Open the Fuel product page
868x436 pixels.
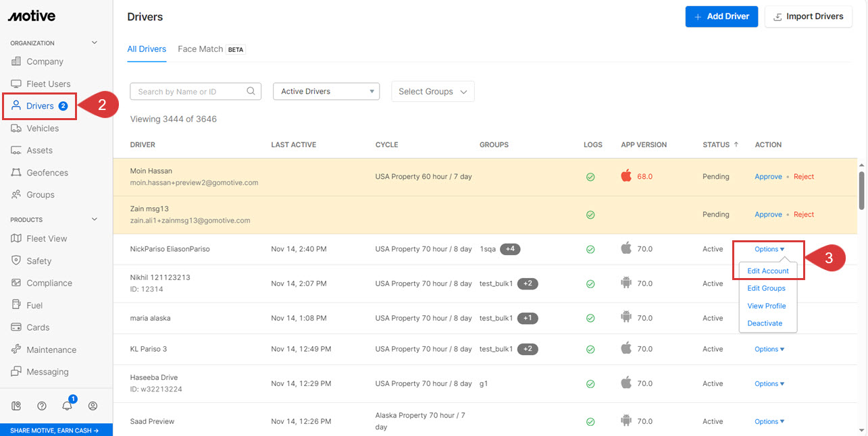27,305
